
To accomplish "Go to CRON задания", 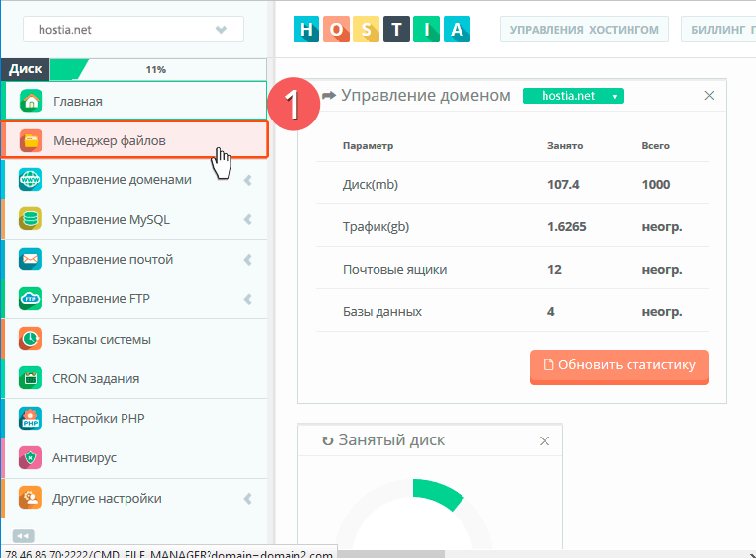I will [x=135, y=378].
